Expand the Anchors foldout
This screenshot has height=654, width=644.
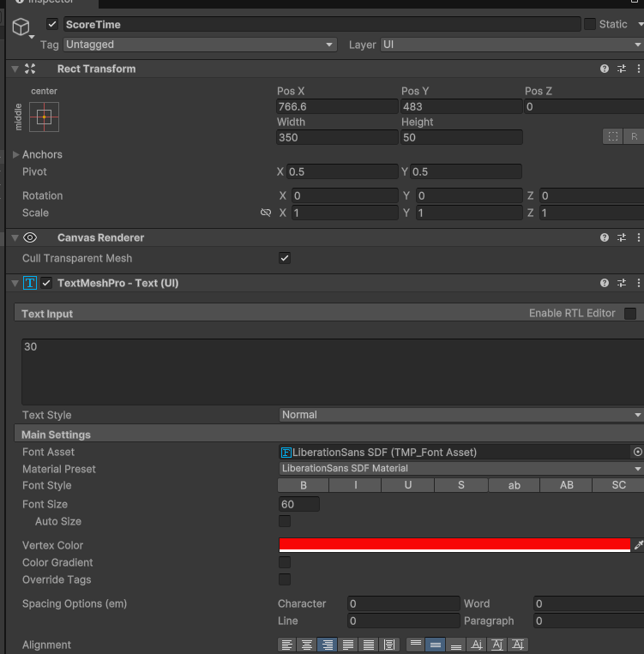point(15,155)
